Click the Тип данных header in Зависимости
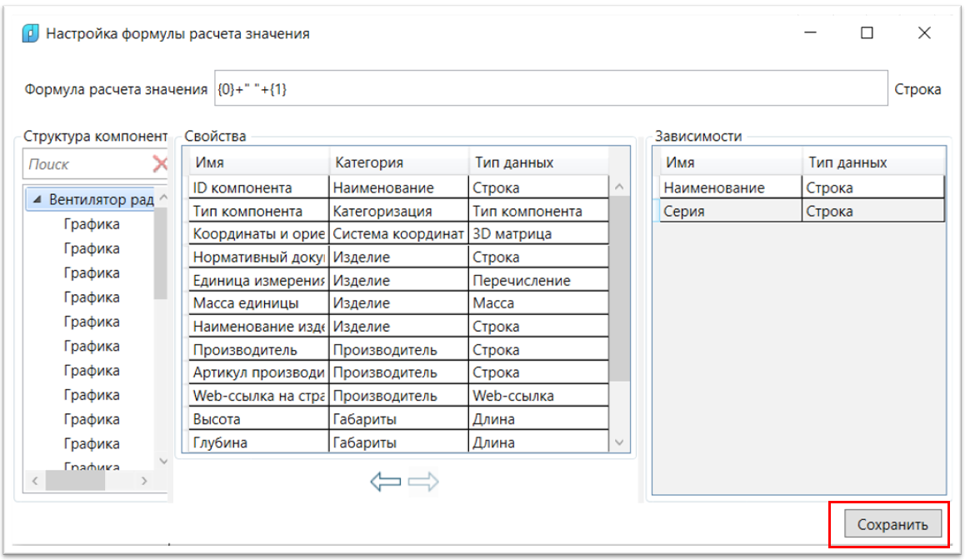The image size is (965, 560). (x=873, y=162)
